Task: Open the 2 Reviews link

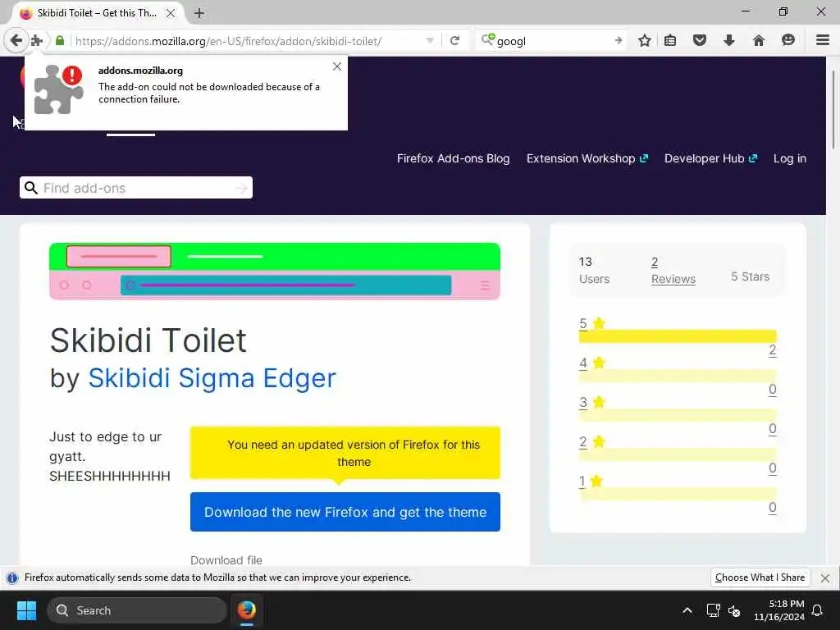Action: point(673,271)
